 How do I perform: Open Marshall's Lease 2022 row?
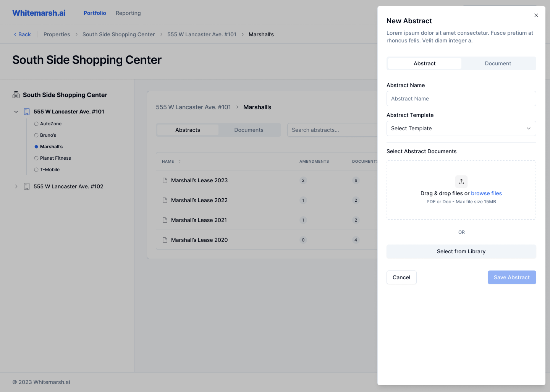pos(267,200)
